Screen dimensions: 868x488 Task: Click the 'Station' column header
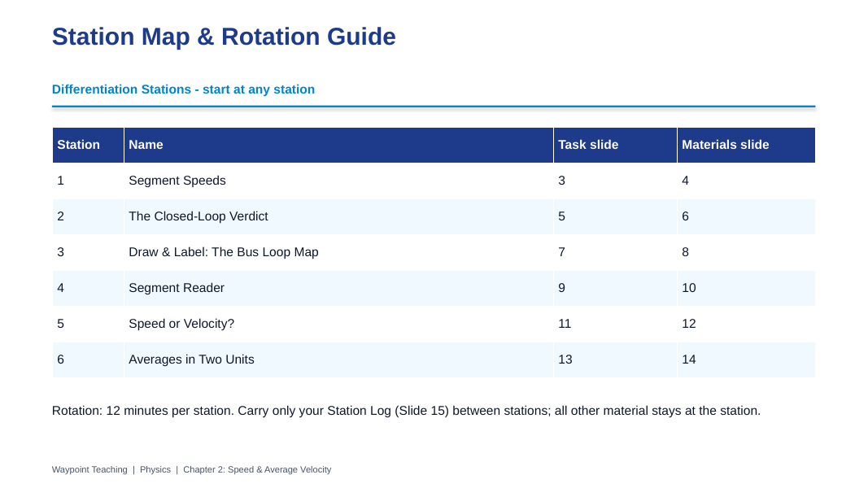coord(88,145)
